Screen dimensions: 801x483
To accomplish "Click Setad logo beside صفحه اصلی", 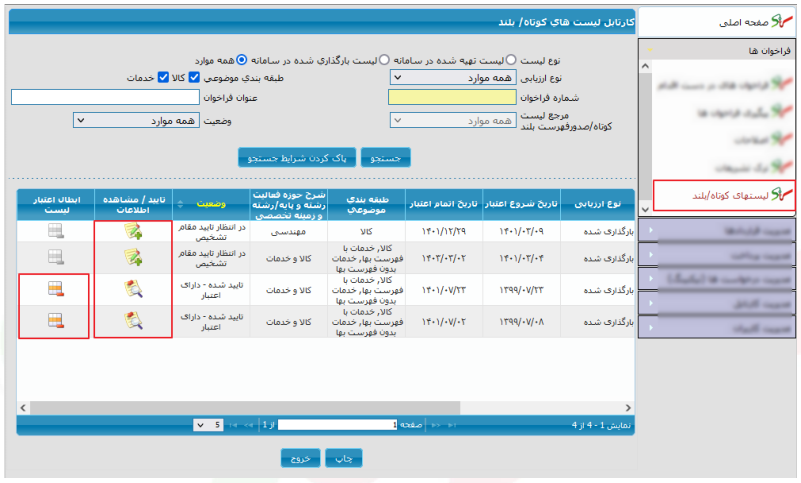I will click(782, 21).
